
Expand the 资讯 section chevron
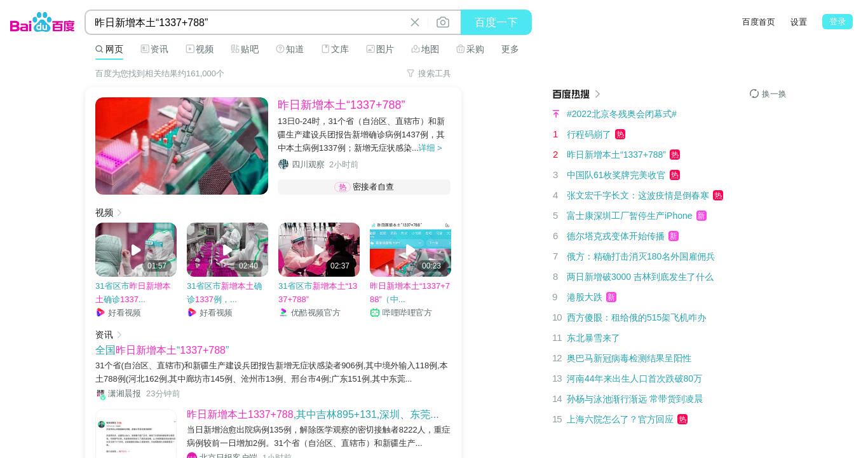click(x=119, y=335)
